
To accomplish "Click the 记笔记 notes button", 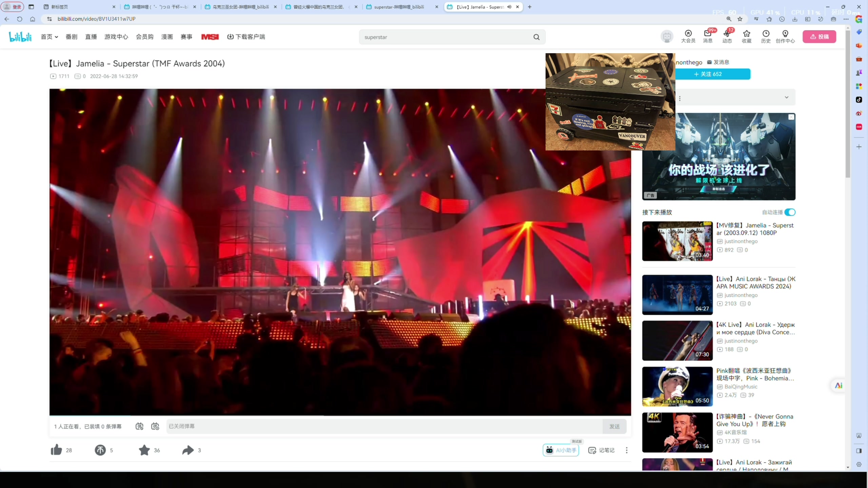I will (x=601, y=450).
